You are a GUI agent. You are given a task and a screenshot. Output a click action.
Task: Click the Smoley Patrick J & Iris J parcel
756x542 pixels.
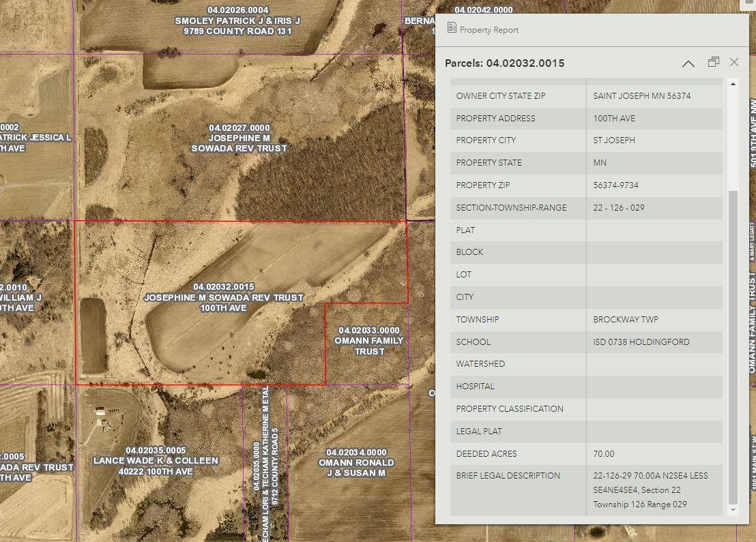(237, 20)
